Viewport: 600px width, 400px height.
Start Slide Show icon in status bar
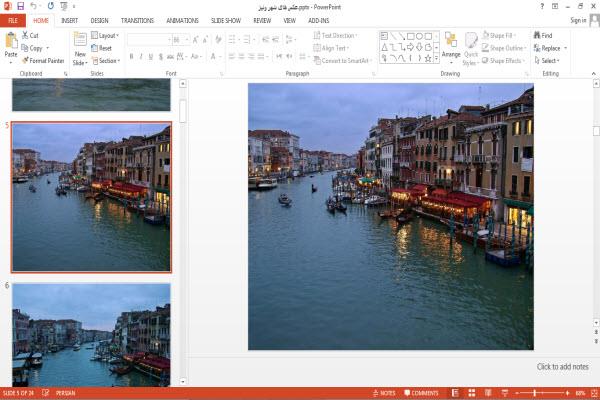pos(505,393)
